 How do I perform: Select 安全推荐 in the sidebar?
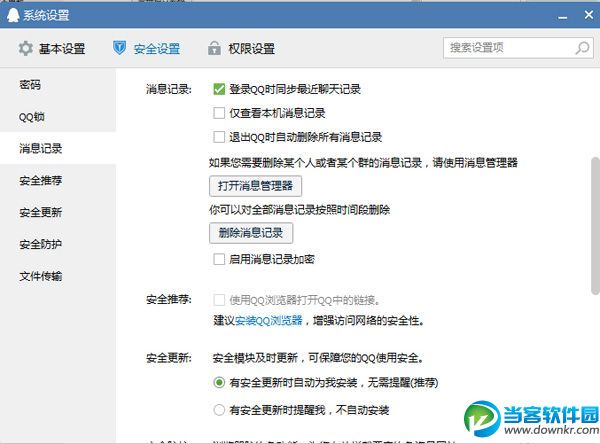click(x=58, y=180)
